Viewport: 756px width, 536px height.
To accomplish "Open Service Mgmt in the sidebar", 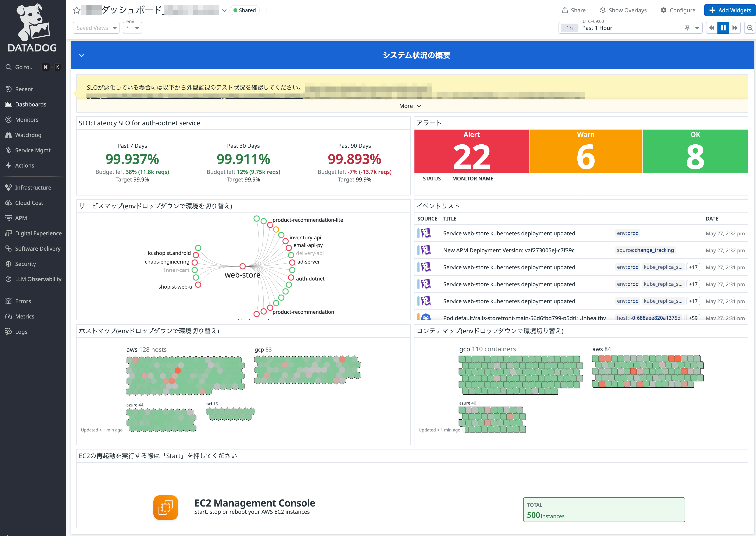I will click(x=33, y=150).
